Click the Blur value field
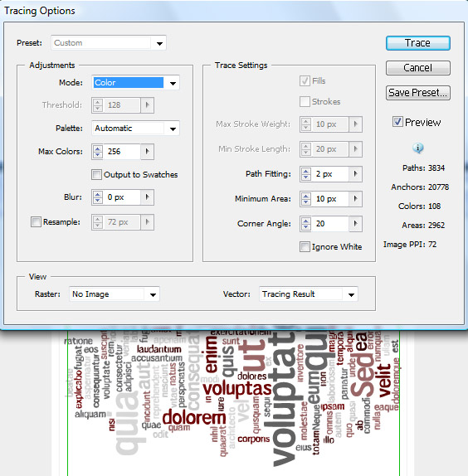 click(122, 197)
